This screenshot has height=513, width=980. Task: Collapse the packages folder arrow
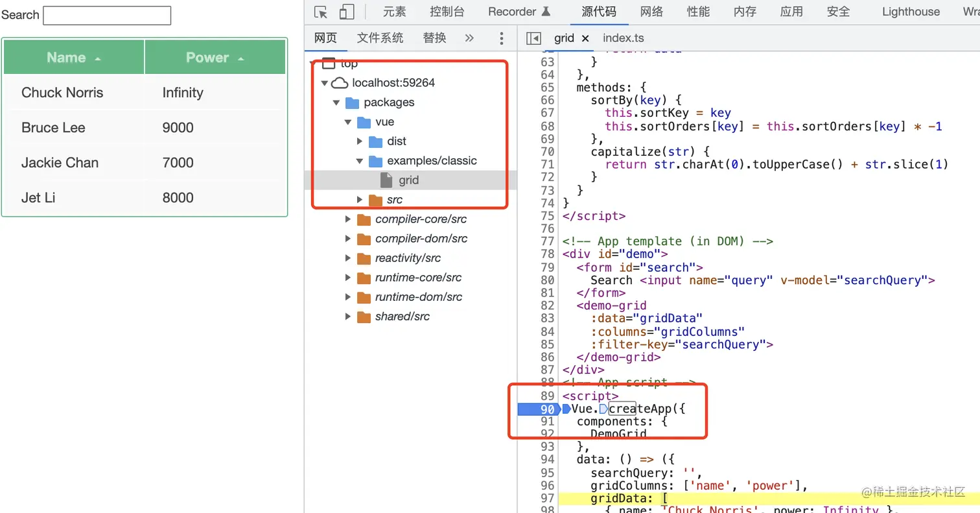(x=336, y=102)
